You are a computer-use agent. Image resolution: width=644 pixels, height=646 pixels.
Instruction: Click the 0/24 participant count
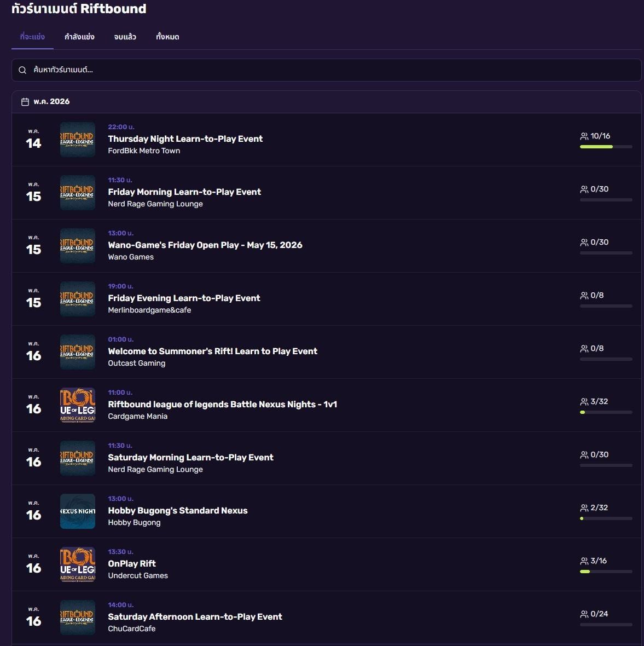[x=599, y=614]
